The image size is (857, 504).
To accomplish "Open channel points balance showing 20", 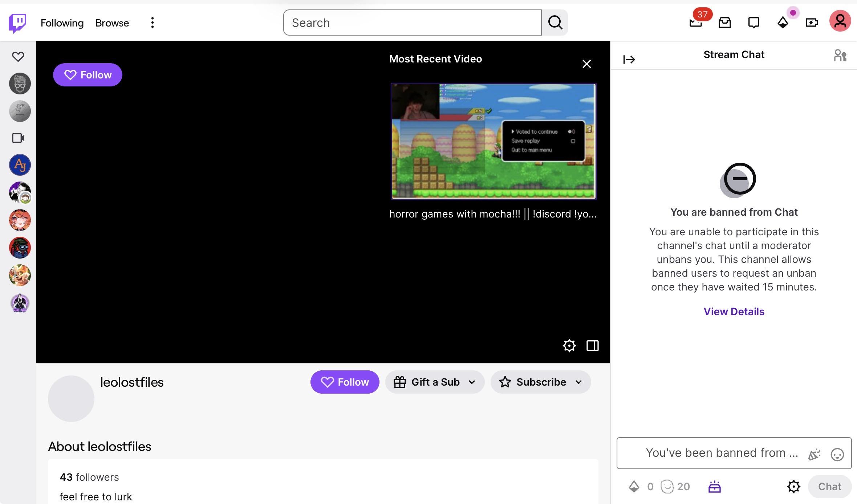I will coord(675,487).
